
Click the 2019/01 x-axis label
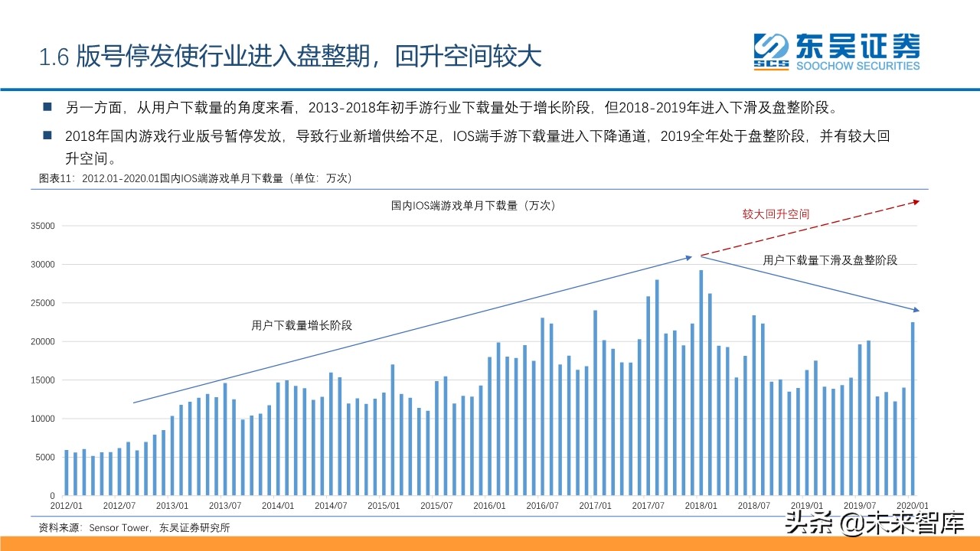(x=806, y=506)
